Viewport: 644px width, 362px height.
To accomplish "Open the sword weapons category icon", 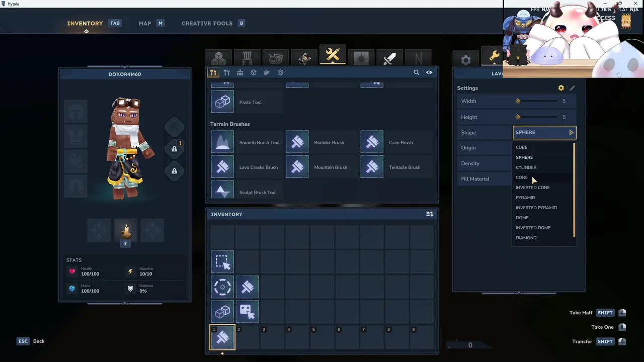I will click(389, 58).
